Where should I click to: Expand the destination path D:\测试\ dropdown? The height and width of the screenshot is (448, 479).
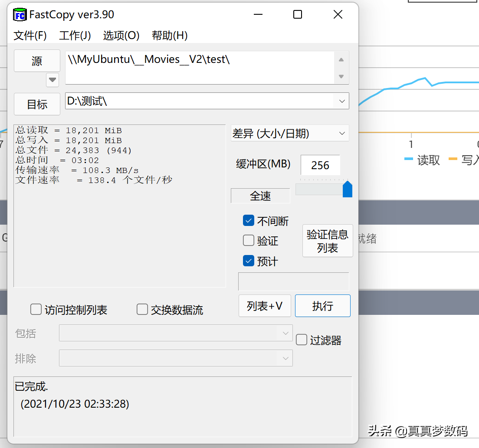[x=341, y=101]
